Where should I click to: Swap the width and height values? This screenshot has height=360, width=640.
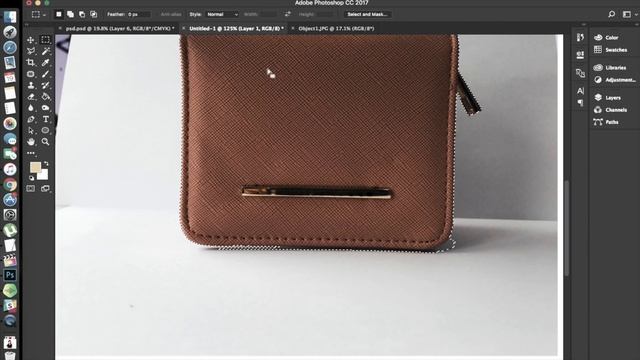click(x=288, y=14)
